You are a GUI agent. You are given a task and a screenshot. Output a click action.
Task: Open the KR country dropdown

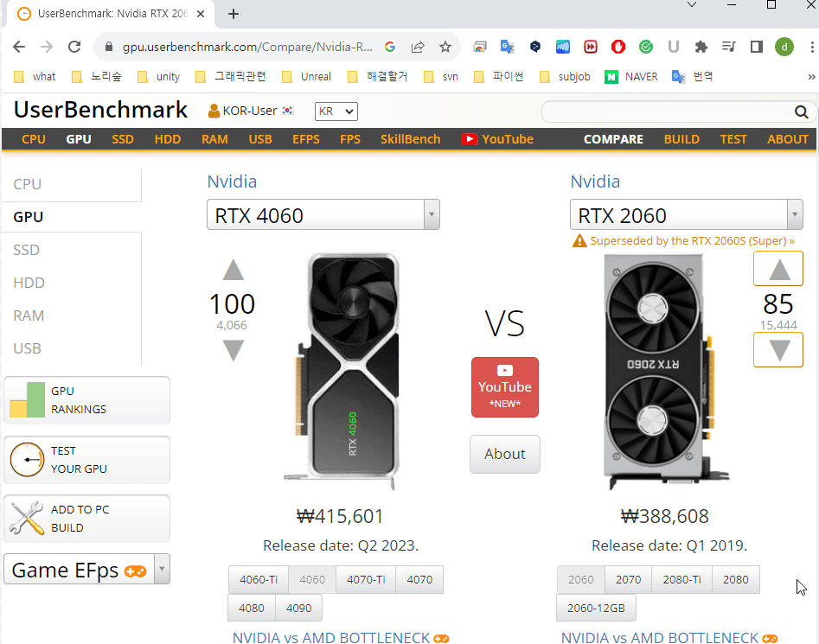[336, 112]
